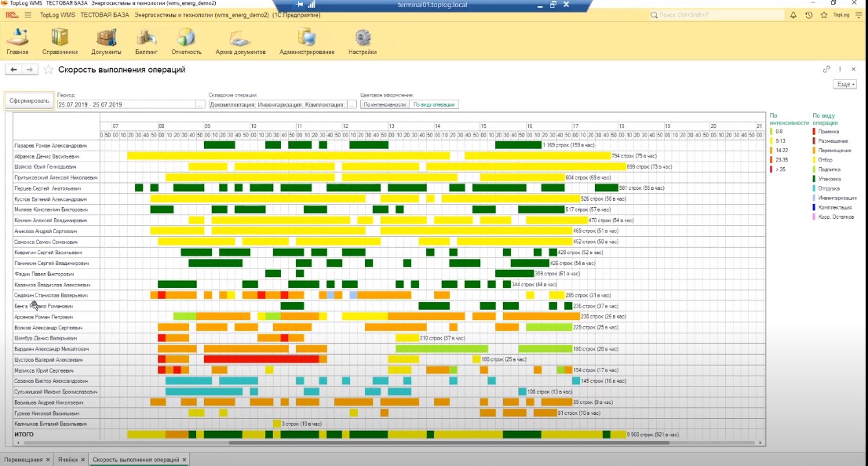Click the long red bar in Щустров row

261,360
